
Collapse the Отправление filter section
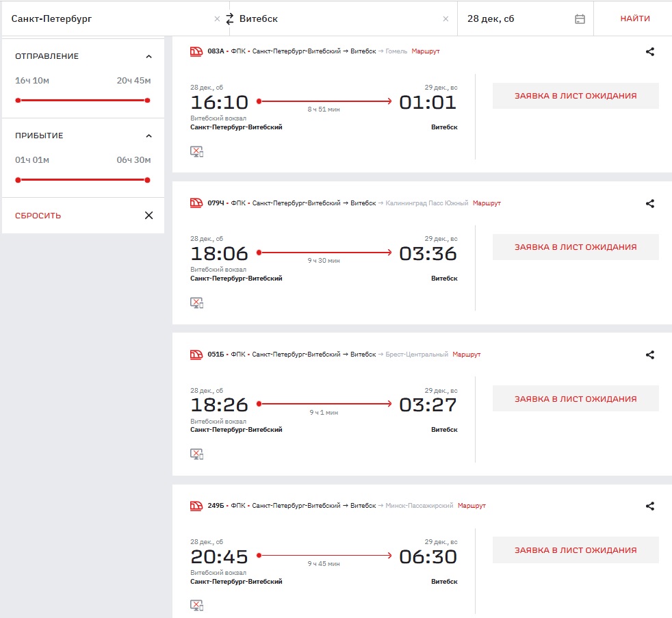(148, 56)
